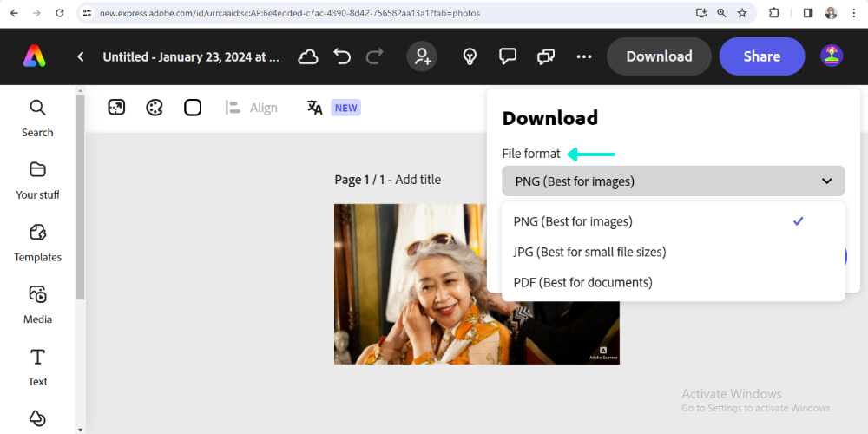Open the Chrome profile avatar
Viewport: 868px width, 434px height.
tap(831, 13)
